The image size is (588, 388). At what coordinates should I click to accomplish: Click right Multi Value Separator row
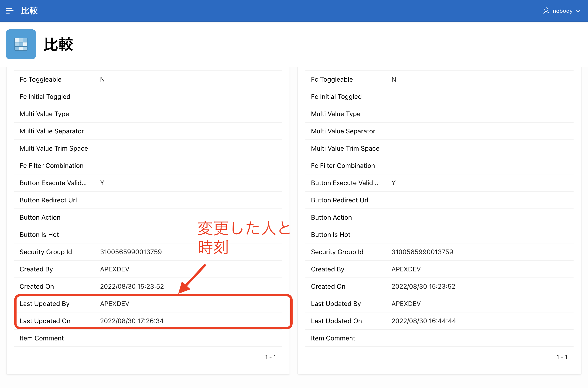pyautogui.click(x=343, y=131)
